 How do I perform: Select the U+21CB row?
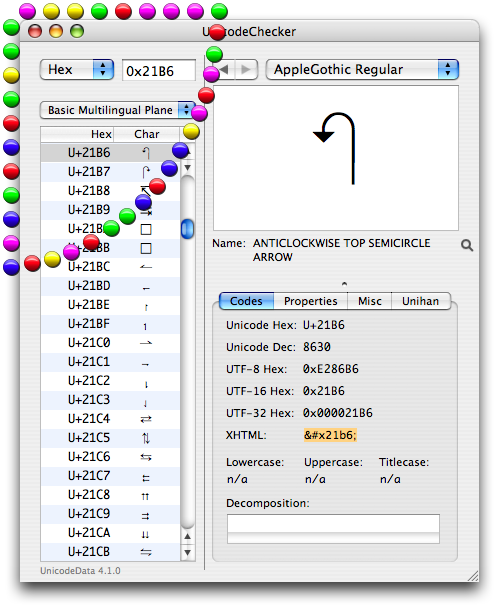pos(110,552)
